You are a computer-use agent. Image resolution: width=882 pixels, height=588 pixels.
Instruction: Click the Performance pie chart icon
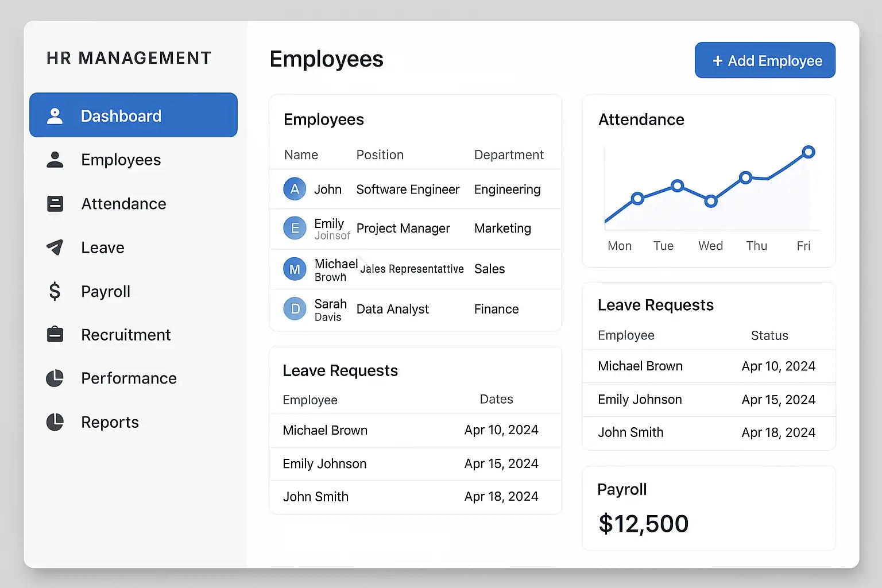[x=55, y=378]
